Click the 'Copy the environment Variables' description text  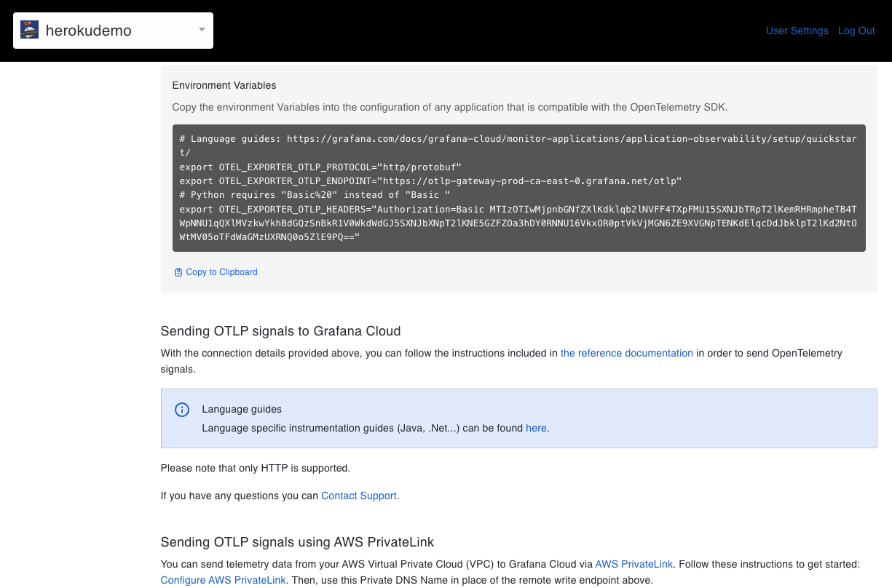(x=450, y=107)
